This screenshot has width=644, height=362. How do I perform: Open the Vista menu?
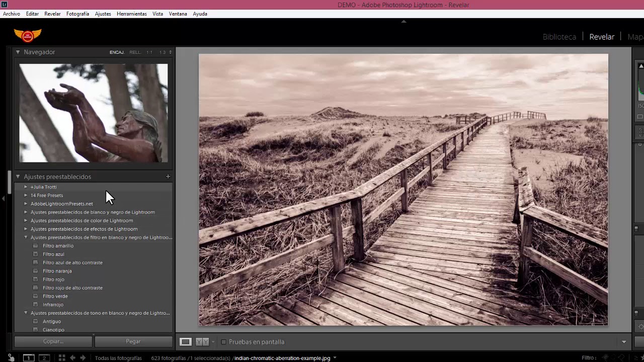158,14
